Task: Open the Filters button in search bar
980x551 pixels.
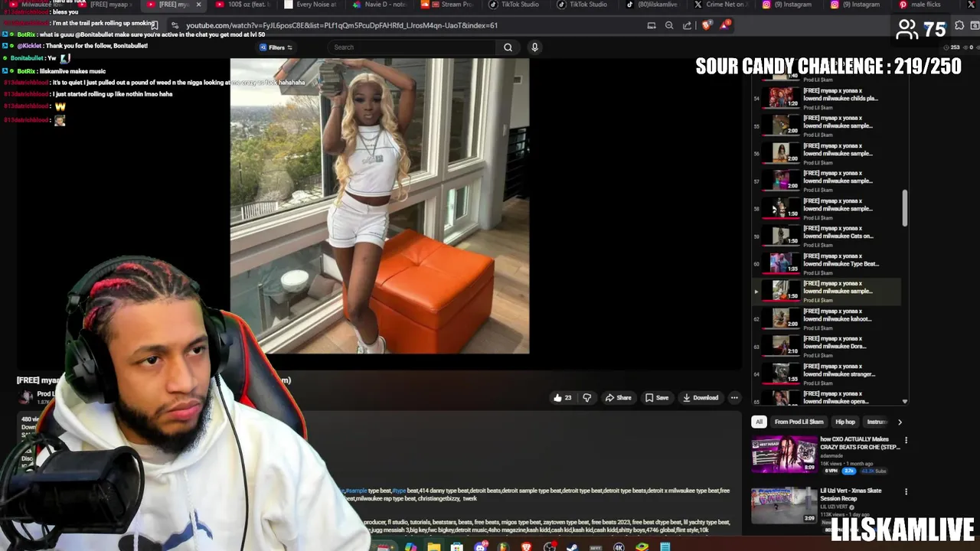Action: tap(276, 47)
